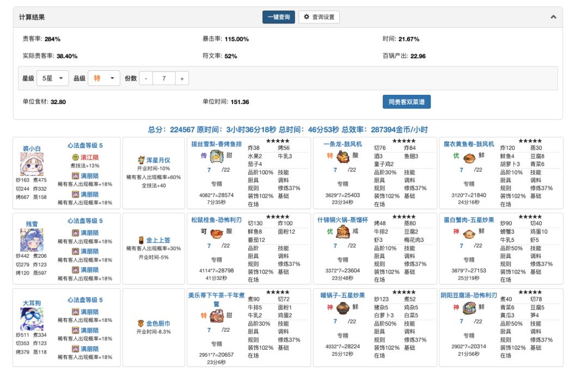The height and width of the screenshot is (383, 588).
Task: Click 浑呈月仪 equipment icon
Action: coord(141,160)
